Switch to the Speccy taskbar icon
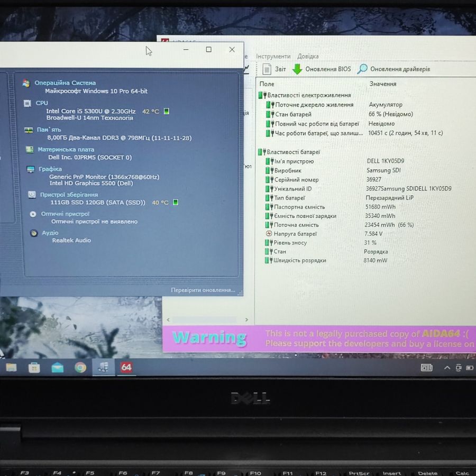The image size is (476, 476). (x=104, y=367)
